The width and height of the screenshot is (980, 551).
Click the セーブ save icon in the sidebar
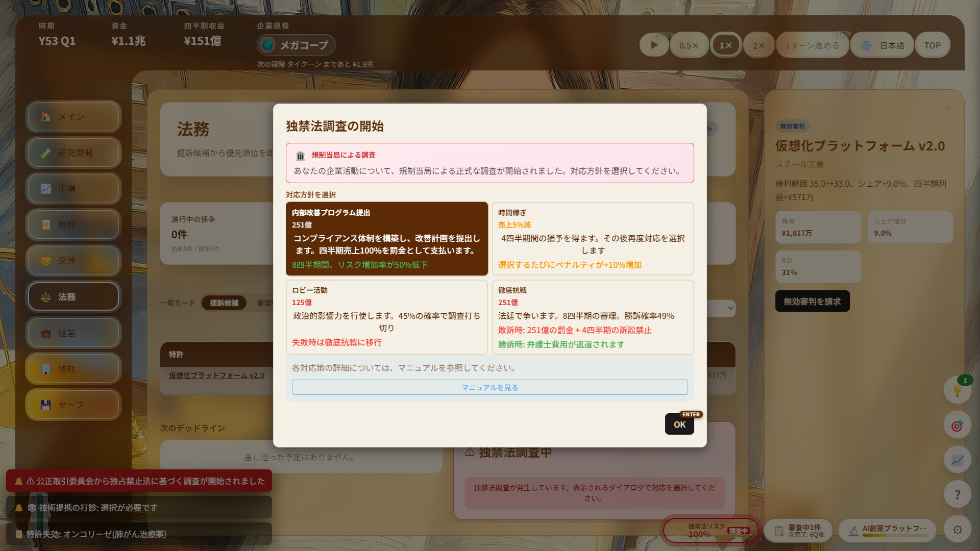73,405
